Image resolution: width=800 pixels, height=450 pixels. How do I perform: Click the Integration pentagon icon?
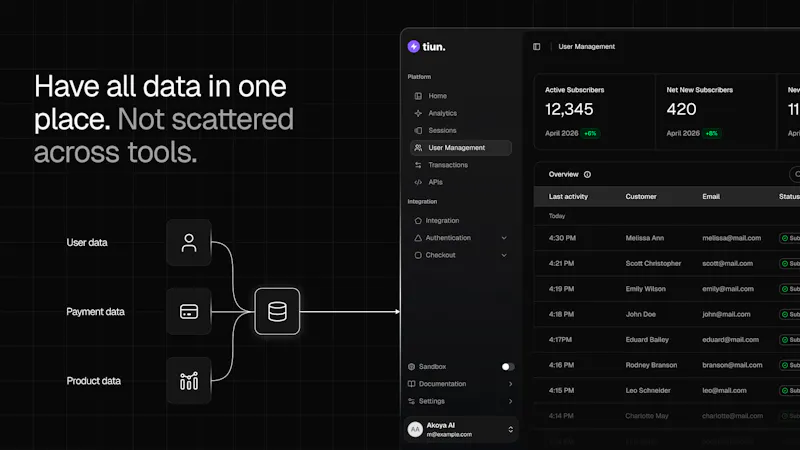tap(418, 221)
